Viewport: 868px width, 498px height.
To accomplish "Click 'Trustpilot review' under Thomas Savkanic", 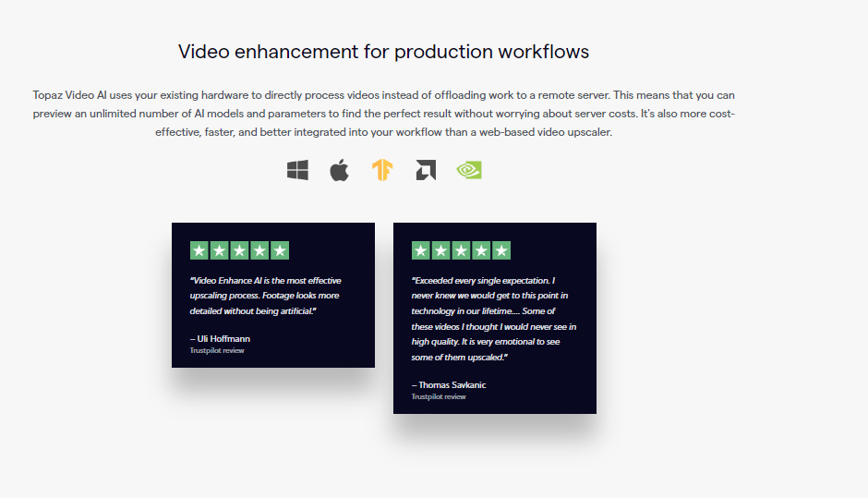I will pos(439,396).
